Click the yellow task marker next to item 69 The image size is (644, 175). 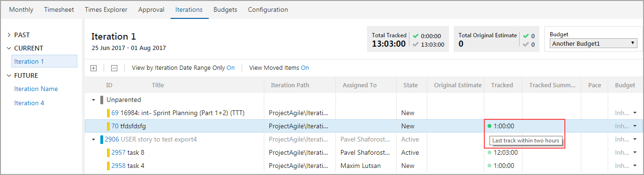[x=108, y=113]
